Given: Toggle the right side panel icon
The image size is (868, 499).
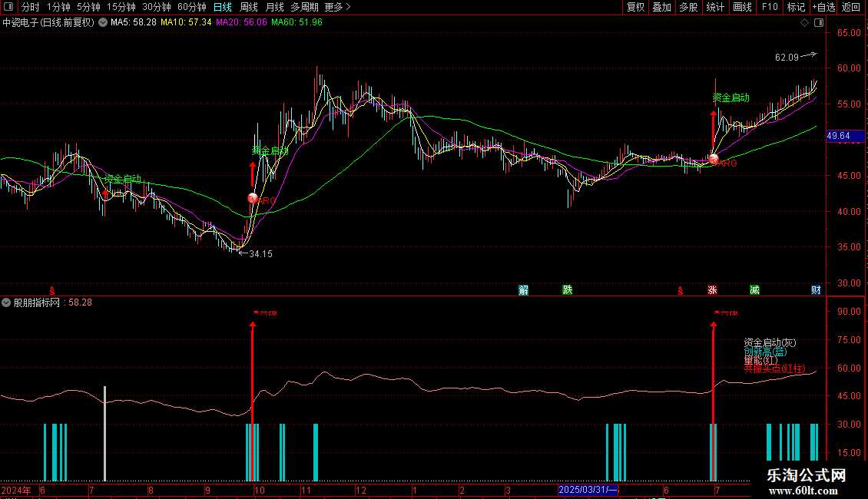Looking at the screenshot, I should pyautogui.click(x=819, y=23).
